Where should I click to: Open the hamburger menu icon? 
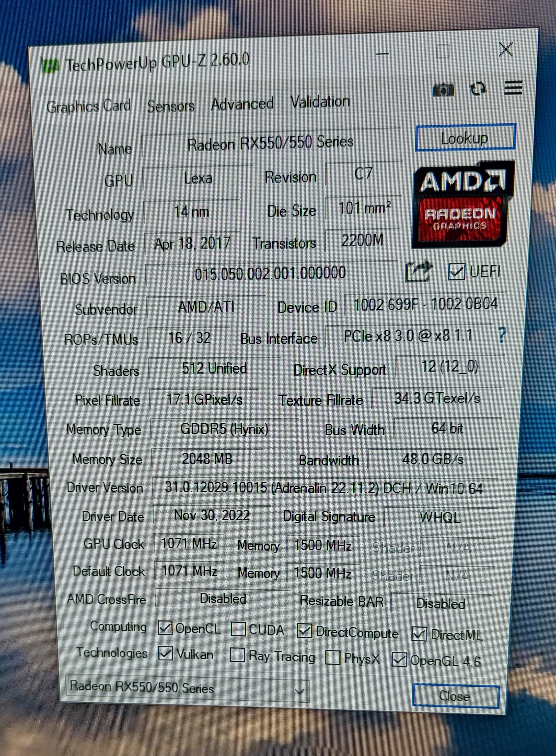(x=513, y=88)
